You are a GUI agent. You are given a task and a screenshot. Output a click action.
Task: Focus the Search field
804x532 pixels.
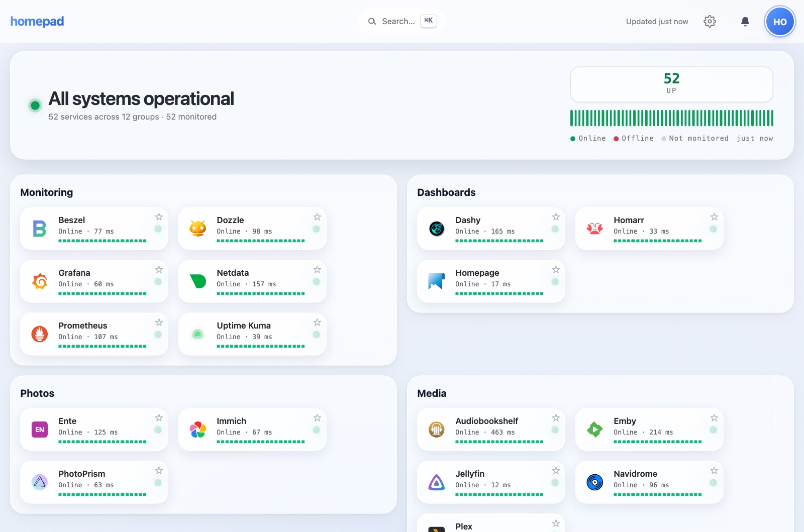pyautogui.click(x=401, y=21)
